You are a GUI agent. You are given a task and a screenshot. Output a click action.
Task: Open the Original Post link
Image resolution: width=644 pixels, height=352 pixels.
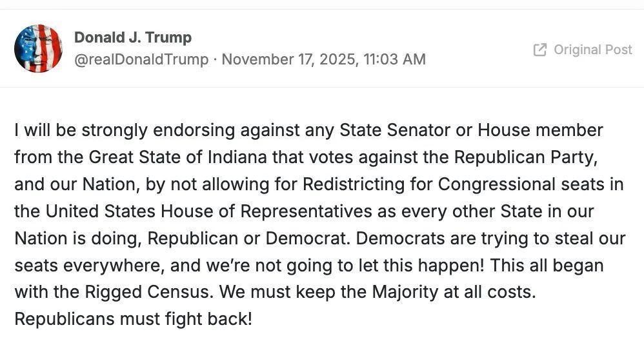tap(592, 50)
